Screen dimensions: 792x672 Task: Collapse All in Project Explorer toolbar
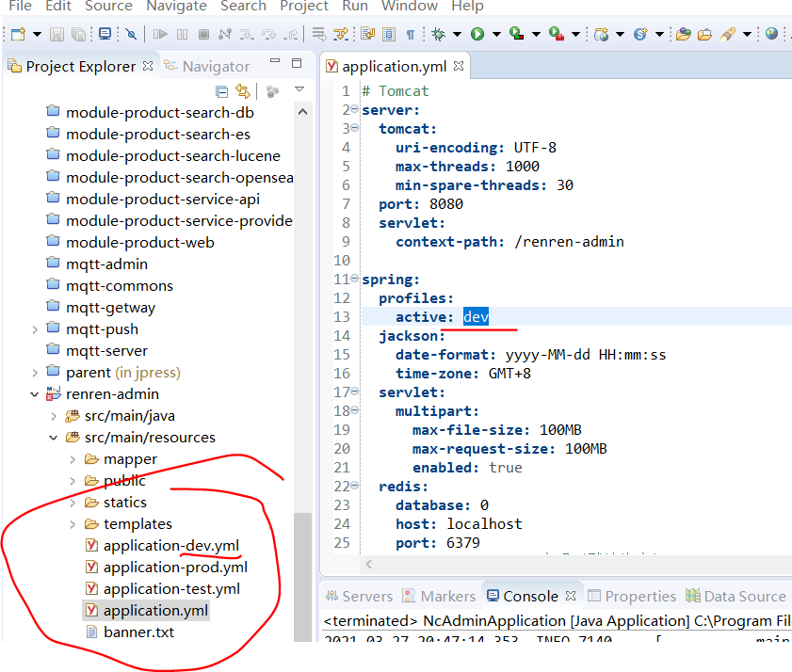[220, 91]
